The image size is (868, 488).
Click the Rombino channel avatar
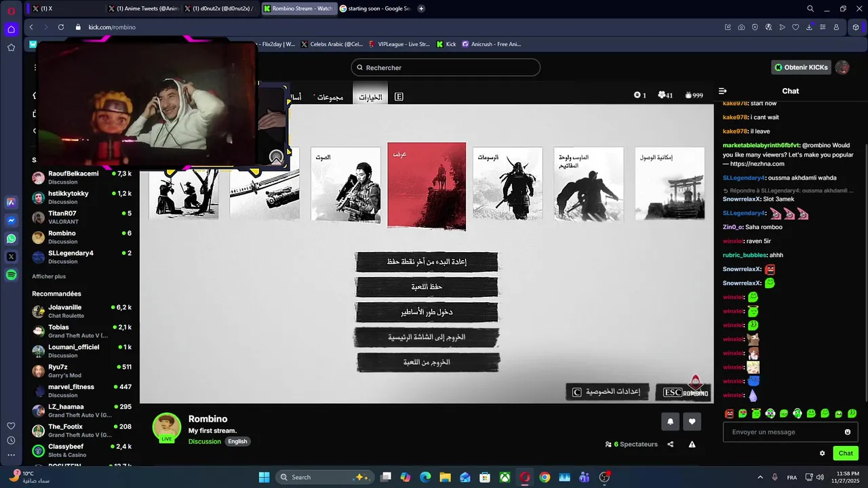[166, 426]
